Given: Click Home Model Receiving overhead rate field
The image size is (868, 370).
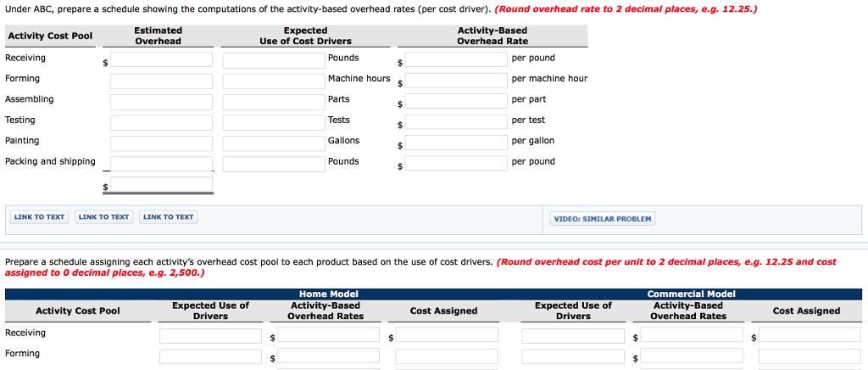Looking at the screenshot, I should pos(329,335).
